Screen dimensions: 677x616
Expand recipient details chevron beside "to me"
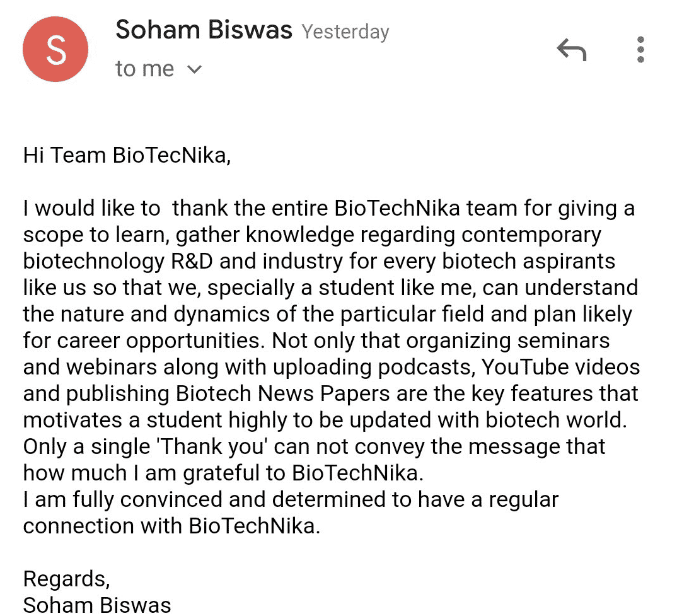pyautogui.click(x=195, y=69)
